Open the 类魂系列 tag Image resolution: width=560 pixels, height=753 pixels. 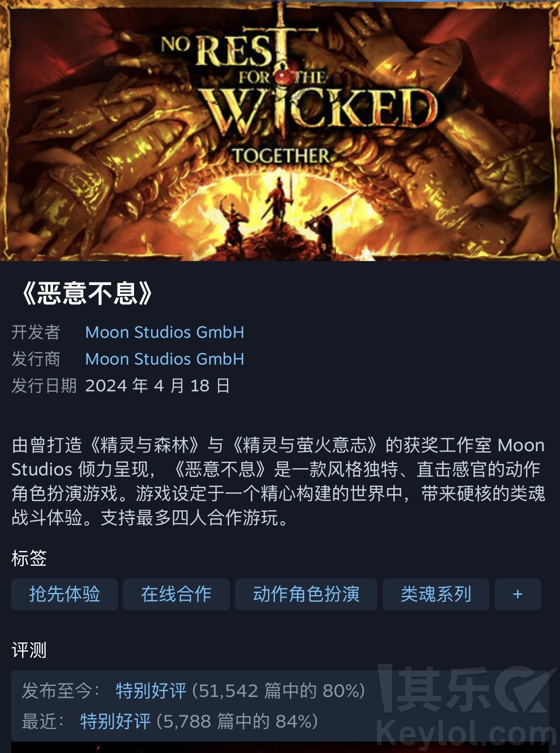[436, 594]
